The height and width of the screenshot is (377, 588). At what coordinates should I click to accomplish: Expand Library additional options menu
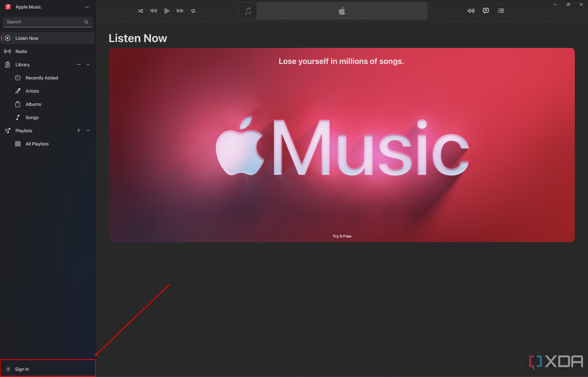tap(78, 65)
